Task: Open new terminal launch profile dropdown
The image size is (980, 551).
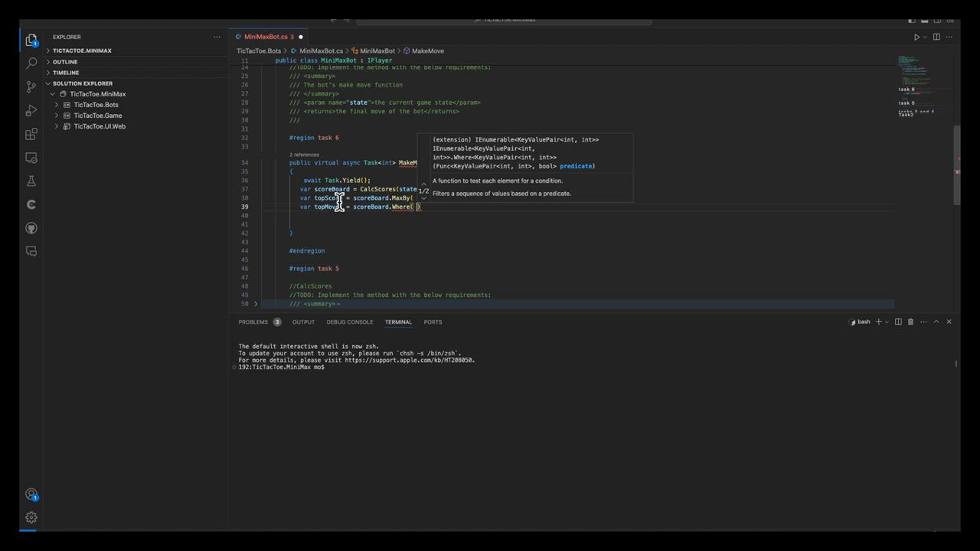Action: pyautogui.click(x=887, y=322)
